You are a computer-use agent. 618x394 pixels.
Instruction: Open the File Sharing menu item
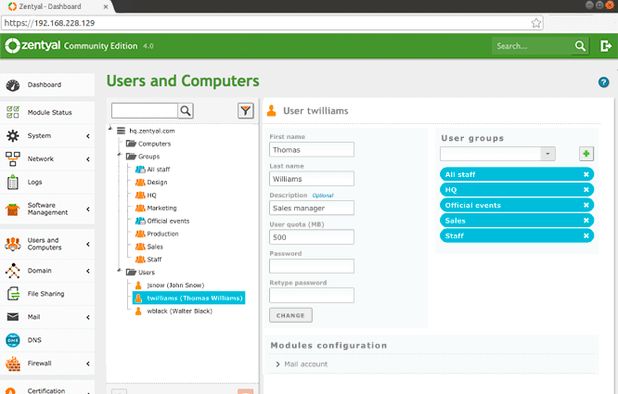[x=47, y=294]
